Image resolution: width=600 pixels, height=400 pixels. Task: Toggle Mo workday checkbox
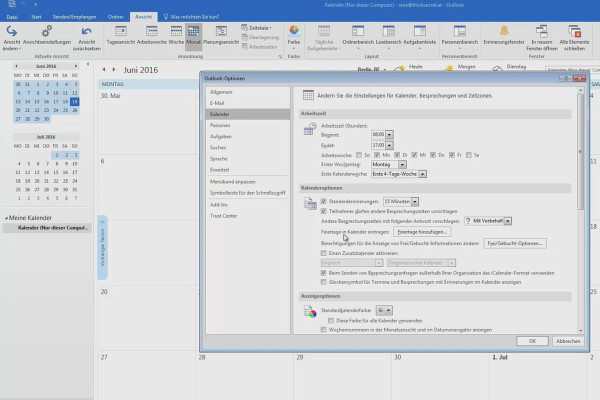coord(377,155)
